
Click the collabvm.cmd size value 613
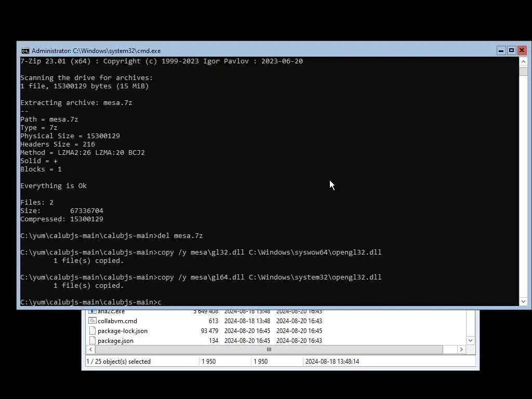click(x=214, y=321)
